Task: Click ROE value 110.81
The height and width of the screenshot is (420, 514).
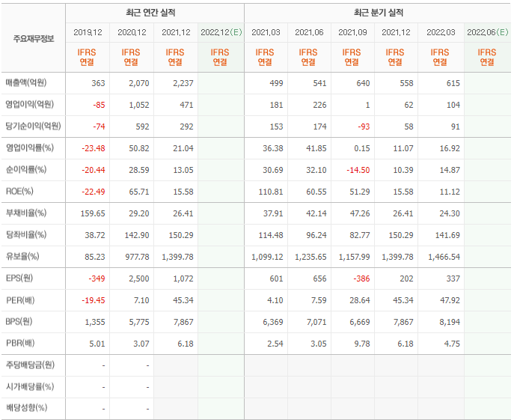Action: pos(271,192)
